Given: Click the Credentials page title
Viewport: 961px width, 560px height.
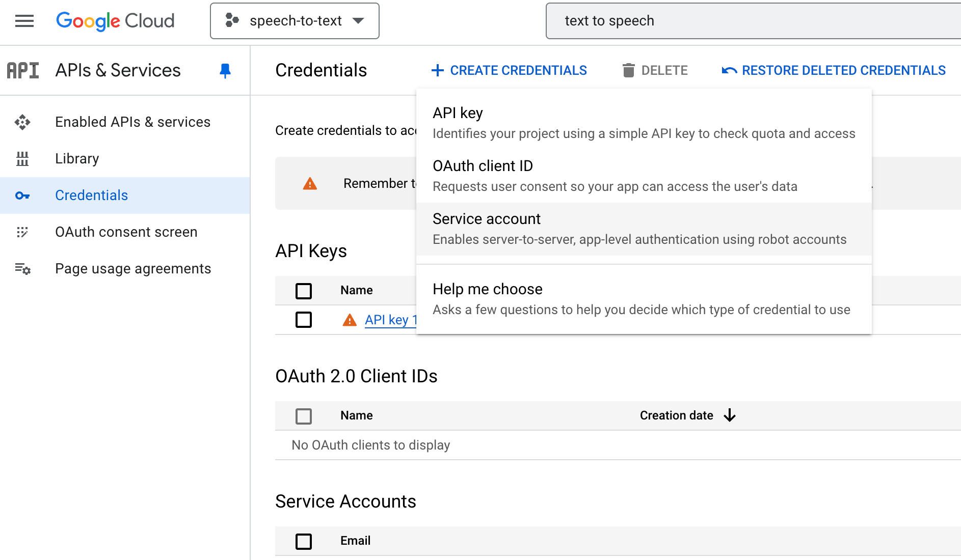Looking at the screenshot, I should click(x=321, y=70).
